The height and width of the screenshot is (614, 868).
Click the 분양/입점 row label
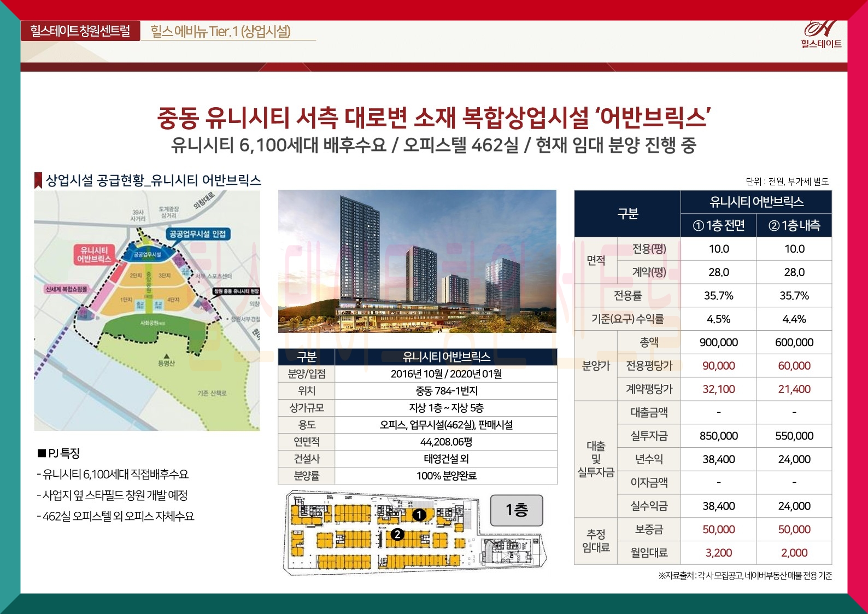[307, 374]
